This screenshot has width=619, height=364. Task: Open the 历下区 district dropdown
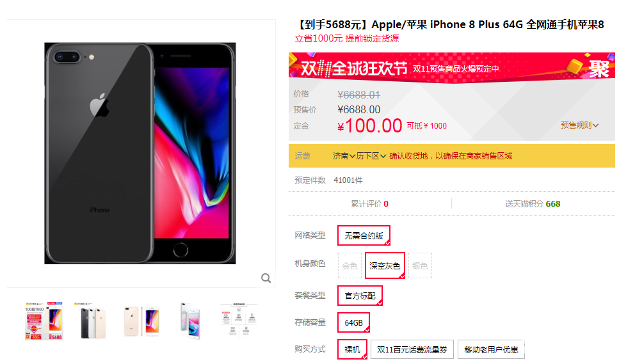[x=371, y=156]
